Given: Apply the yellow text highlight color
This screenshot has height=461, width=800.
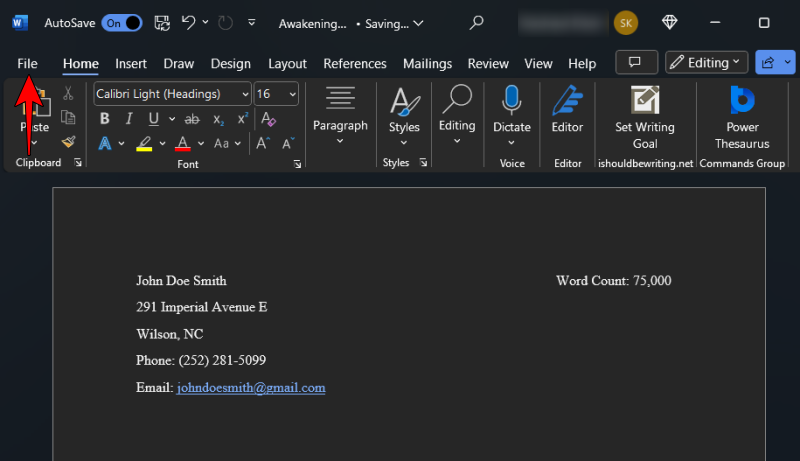Looking at the screenshot, I should tap(144, 143).
